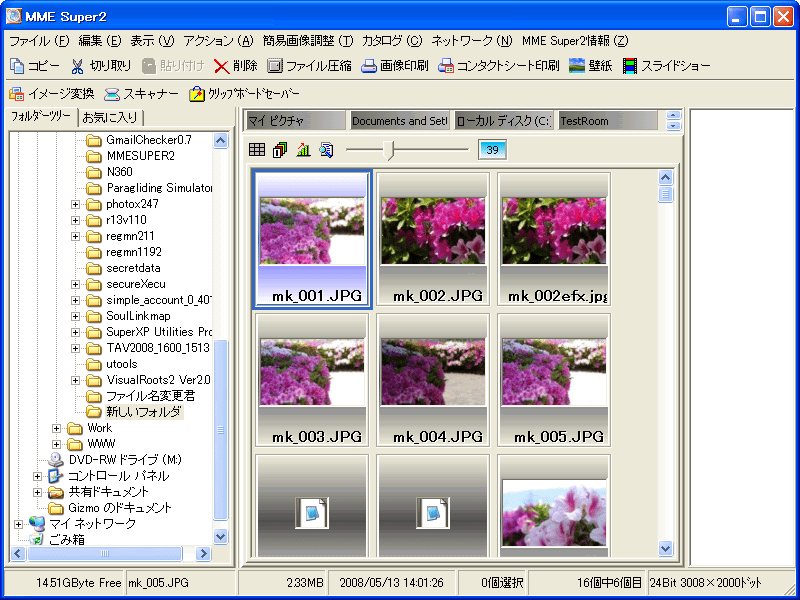Start the Slideshow (スライドショー)
The width and height of the screenshot is (800, 600).
point(630,66)
